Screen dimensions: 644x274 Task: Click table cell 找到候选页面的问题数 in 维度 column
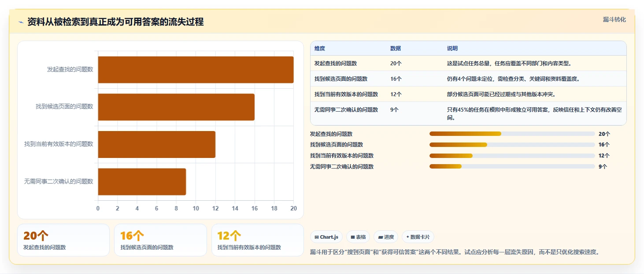[x=341, y=79]
